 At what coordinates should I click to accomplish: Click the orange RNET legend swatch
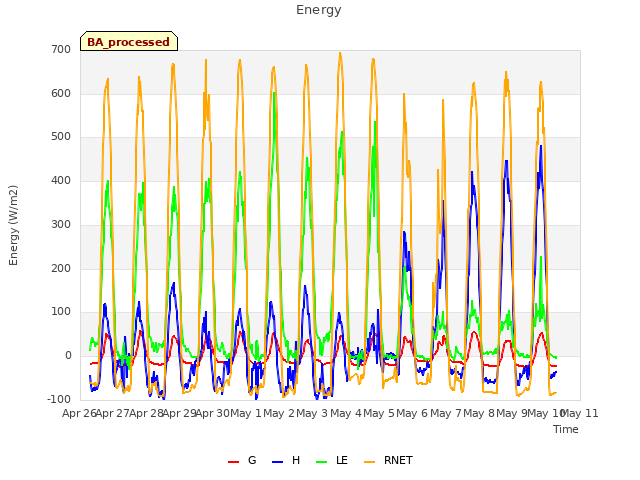(369, 462)
